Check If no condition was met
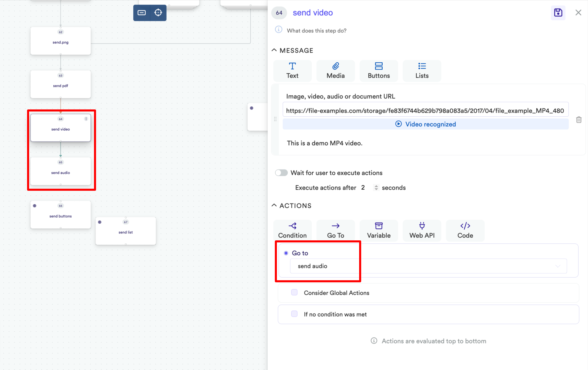 pos(294,314)
